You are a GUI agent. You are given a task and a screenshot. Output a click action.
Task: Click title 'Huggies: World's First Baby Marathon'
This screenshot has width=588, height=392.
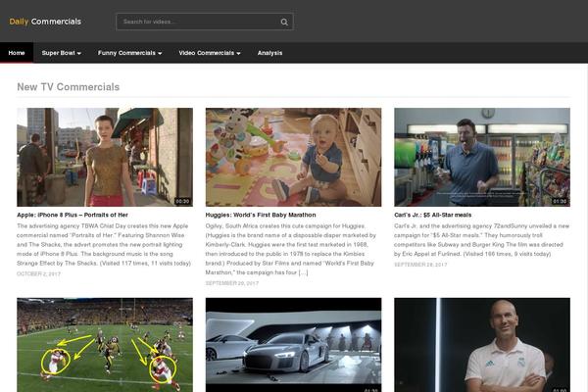click(261, 215)
